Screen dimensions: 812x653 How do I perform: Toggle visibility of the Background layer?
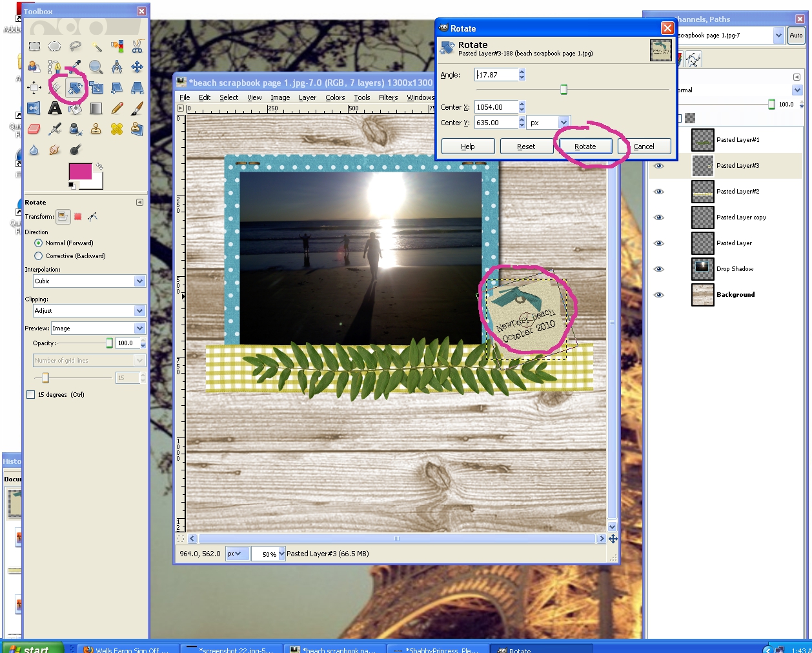pyautogui.click(x=659, y=295)
